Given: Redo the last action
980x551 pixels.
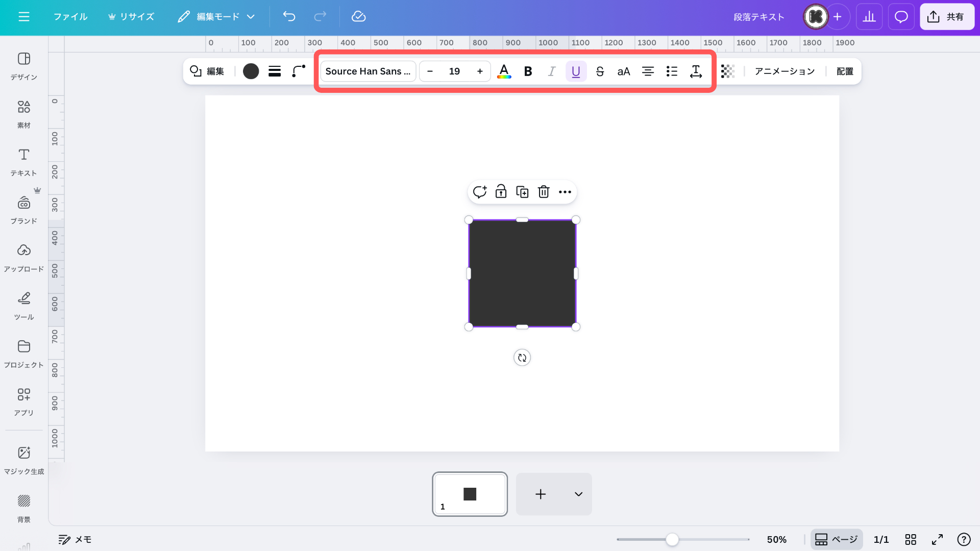Looking at the screenshot, I should point(320,17).
